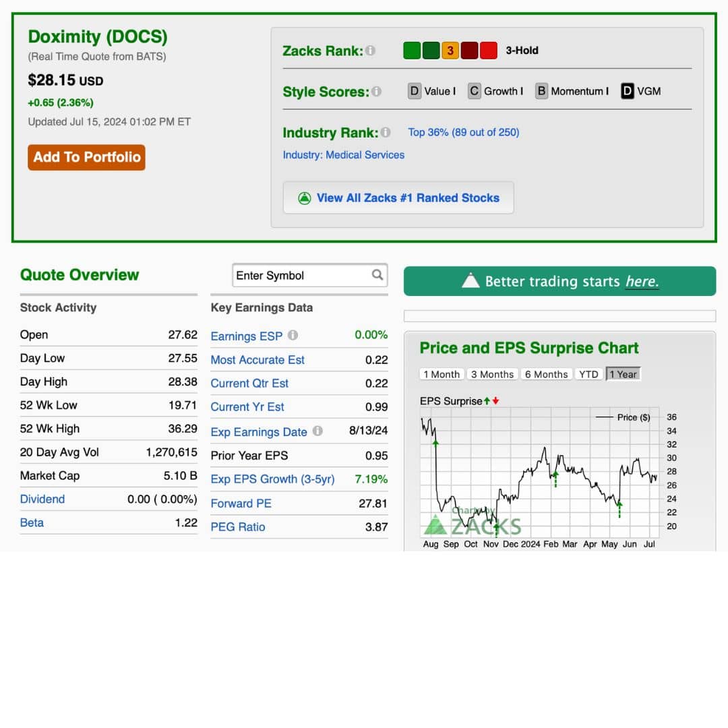
Task: Click the red EPS Surprise down arrow
Action: coord(495,400)
